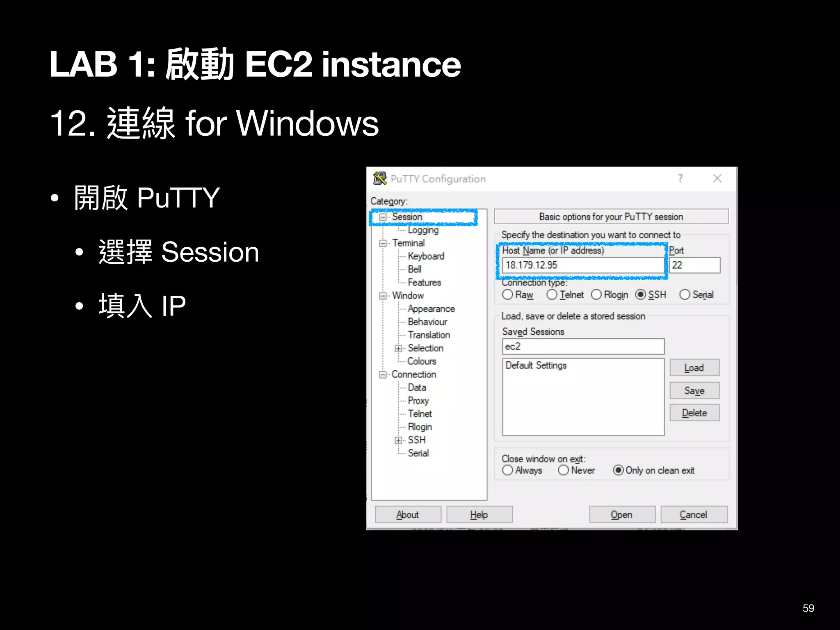Viewport: 840px width, 630px height.
Task: Open the Telnet category in the tree
Action: [420, 413]
